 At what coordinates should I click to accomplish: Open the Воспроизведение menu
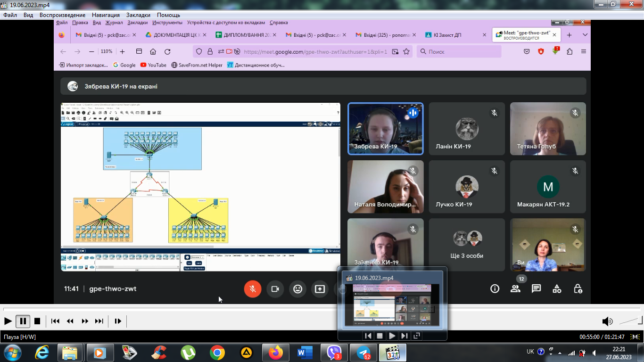[x=62, y=15]
